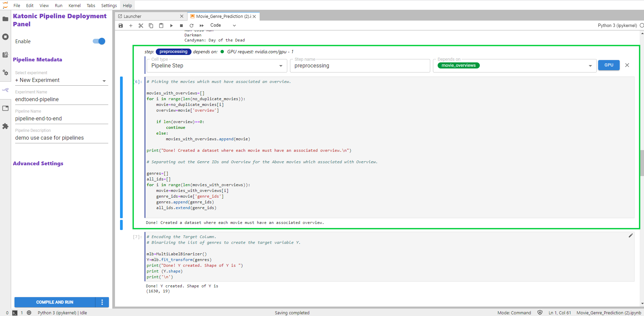Toggle the Enable switch in deployment panel
Image resolution: width=644 pixels, height=316 pixels.
click(99, 41)
